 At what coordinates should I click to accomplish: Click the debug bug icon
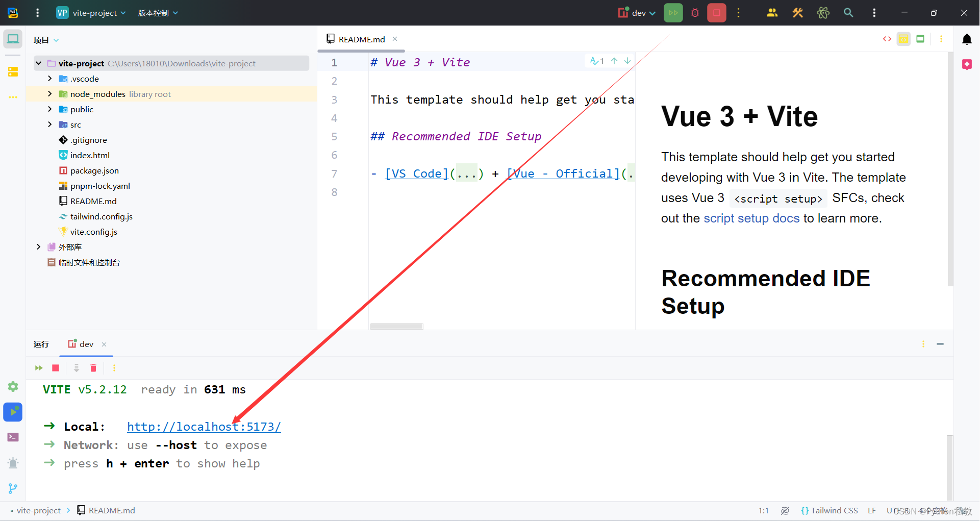point(695,13)
